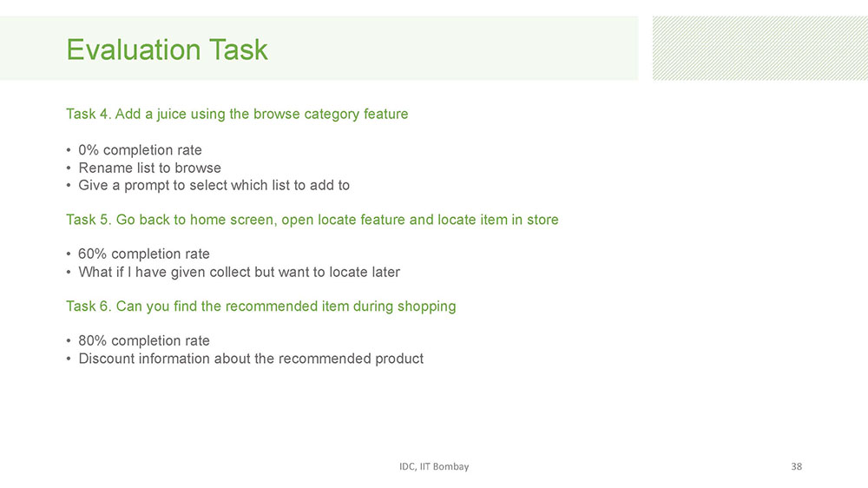Select the Task 4 juice browse category heading
Image resolution: width=868 pixels, height=488 pixels.
[237, 114]
